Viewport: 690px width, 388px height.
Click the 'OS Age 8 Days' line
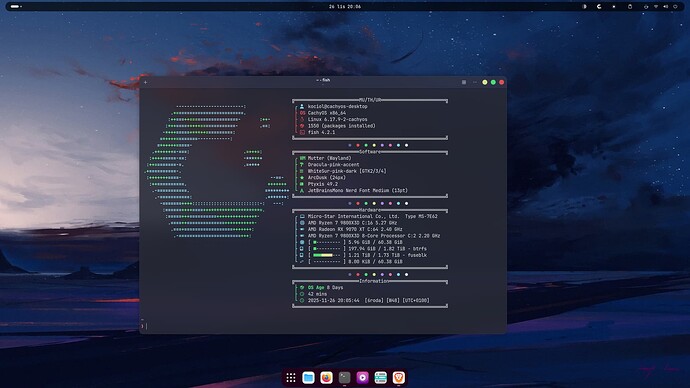coord(325,288)
